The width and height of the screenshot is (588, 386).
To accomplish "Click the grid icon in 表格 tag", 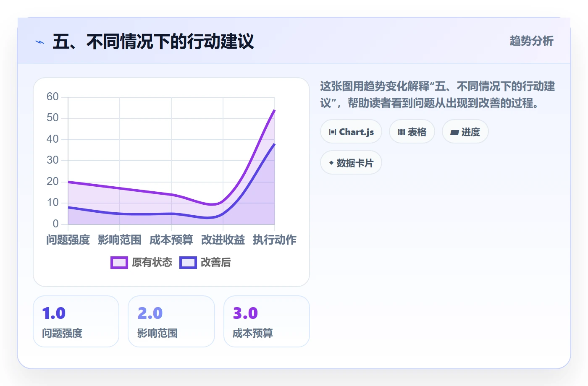I will (x=402, y=132).
